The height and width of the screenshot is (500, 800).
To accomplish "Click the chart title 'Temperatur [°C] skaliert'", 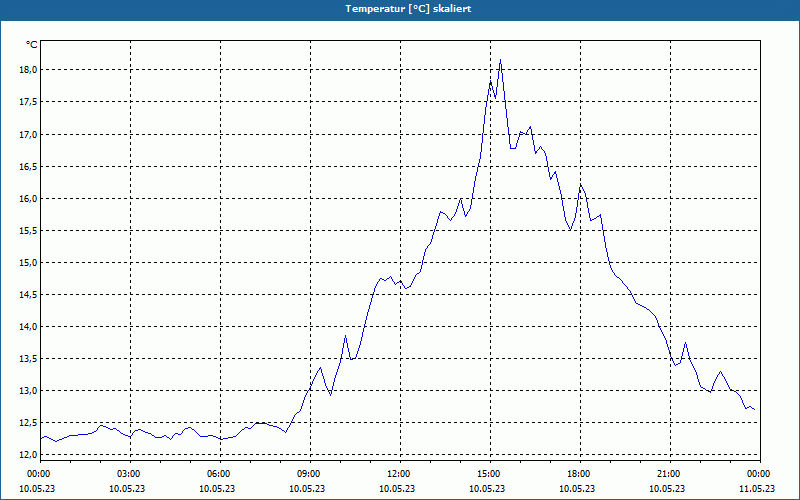I will [x=408, y=9].
